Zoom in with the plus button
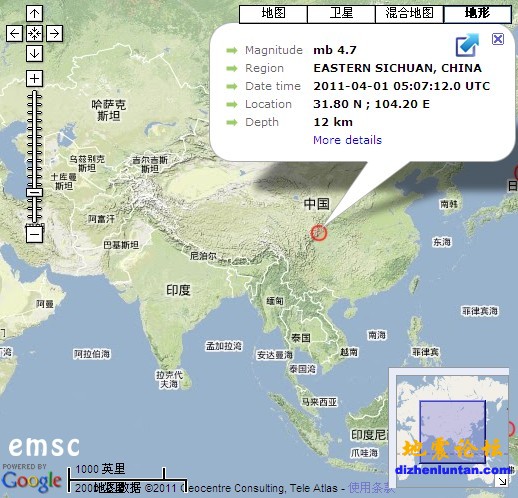 [34, 79]
